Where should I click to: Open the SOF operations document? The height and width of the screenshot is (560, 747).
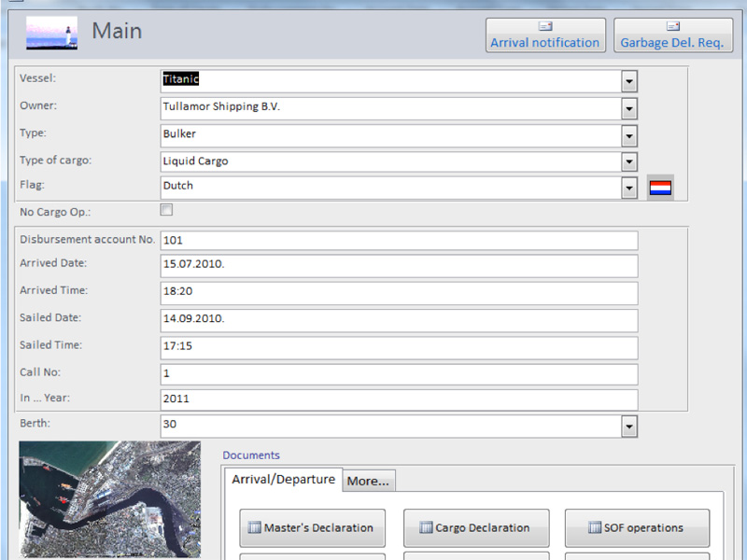(x=637, y=527)
